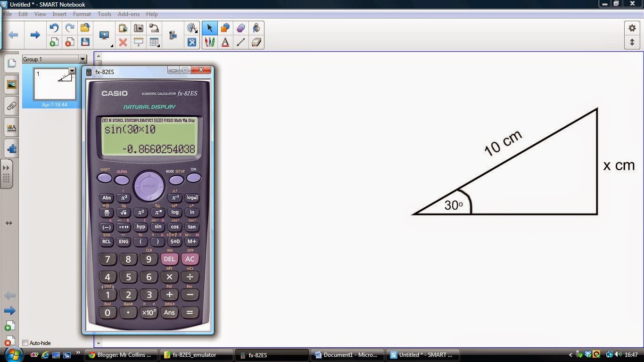This screenshot has height=362, width=644.
Task: Insert a table
Action: [x=154, y=42]
